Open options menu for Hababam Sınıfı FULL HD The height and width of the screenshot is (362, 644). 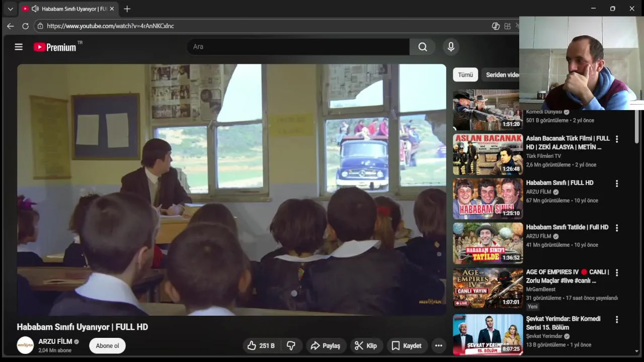(617, 184)
